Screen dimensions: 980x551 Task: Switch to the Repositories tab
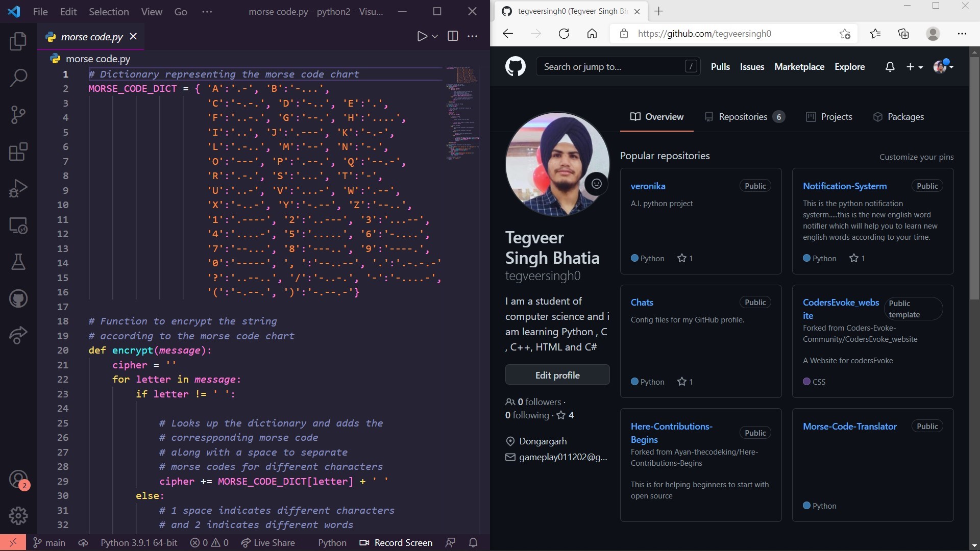[744, 117]
